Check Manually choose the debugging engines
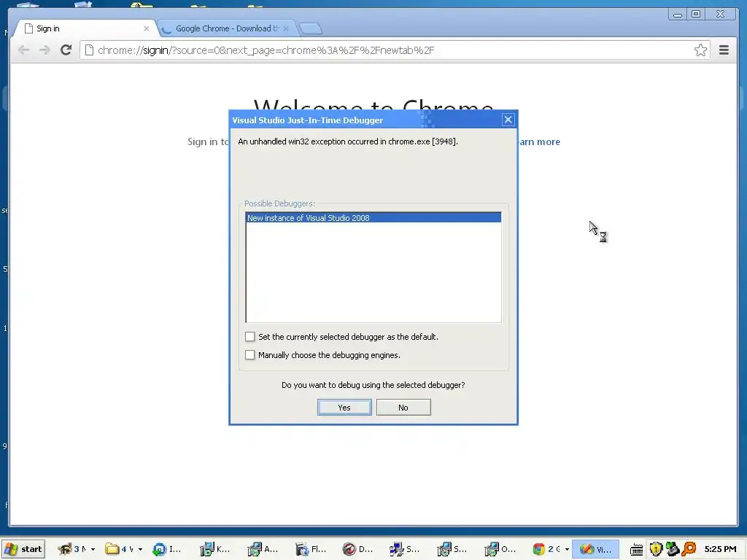 click(249, 355)
